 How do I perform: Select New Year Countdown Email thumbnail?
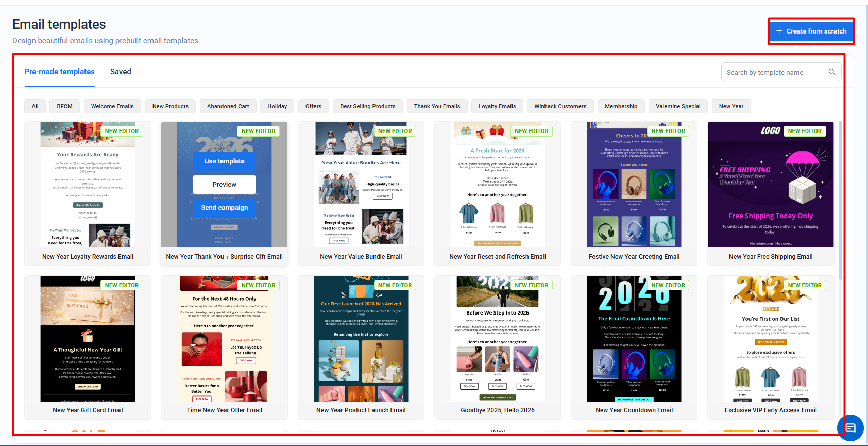click(634, 339)
